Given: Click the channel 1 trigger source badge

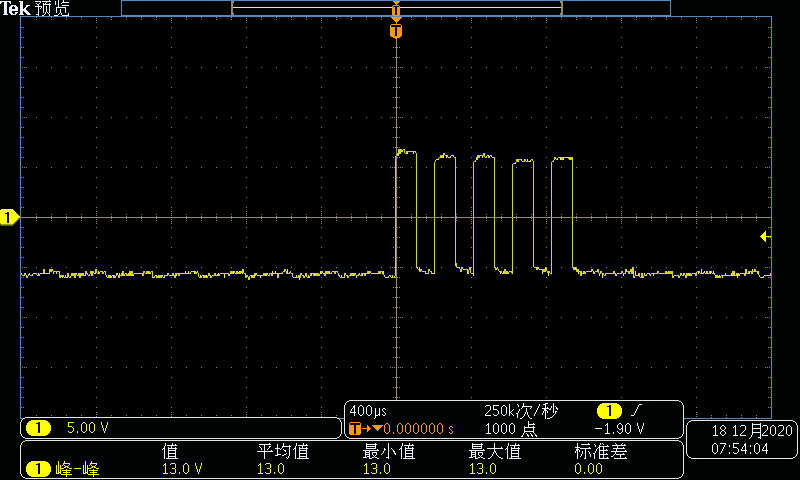Looking at the screenshot, I should [x=609, y=410].
